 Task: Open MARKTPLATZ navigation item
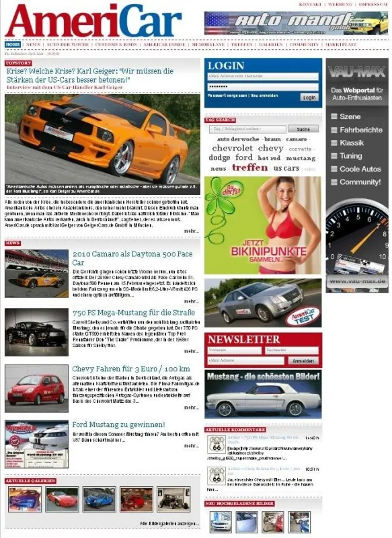(341, 44)
